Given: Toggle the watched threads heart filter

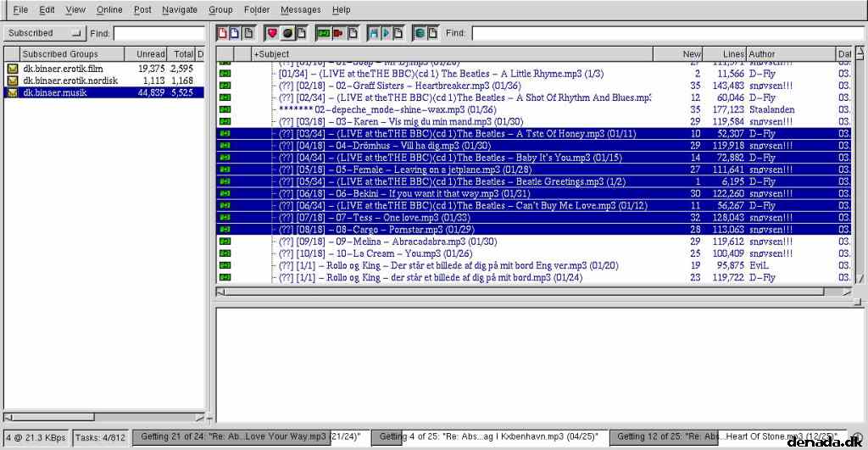Looking at the screenshot, I should click(272, 33).
